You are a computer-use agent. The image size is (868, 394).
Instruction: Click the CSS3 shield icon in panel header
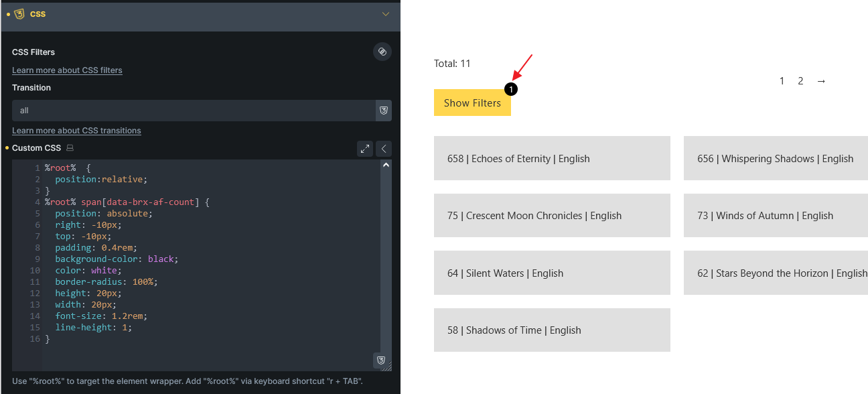point(19,14)
